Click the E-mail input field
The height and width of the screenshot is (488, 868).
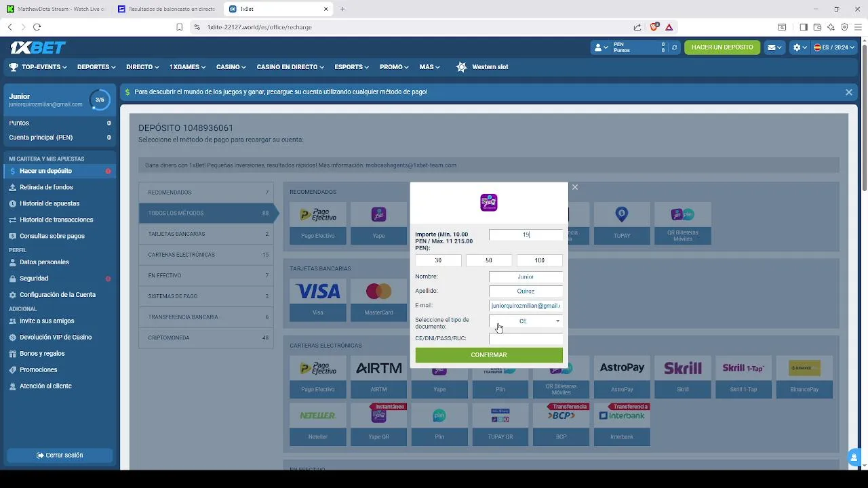(x=526, y=306)
